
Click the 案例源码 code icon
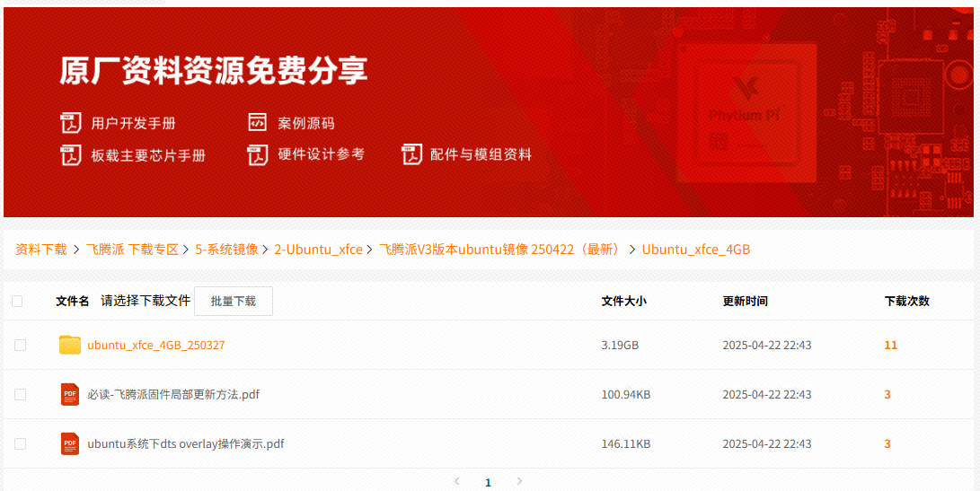(x=258, y=123)
